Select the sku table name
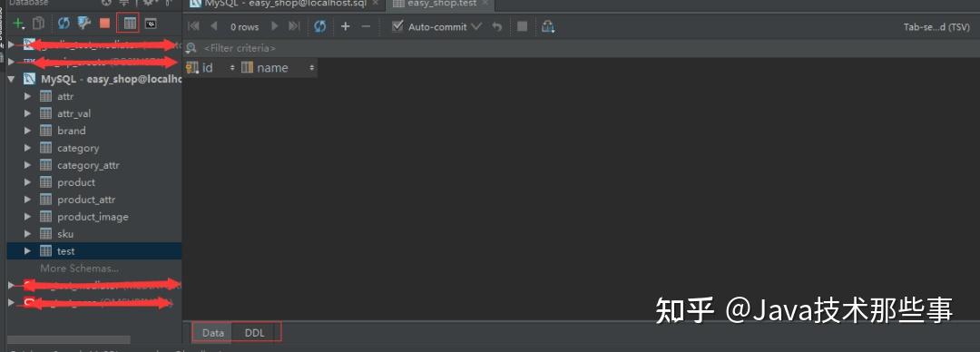This screenshot has height=352, width=980. [x=65, y=234]
